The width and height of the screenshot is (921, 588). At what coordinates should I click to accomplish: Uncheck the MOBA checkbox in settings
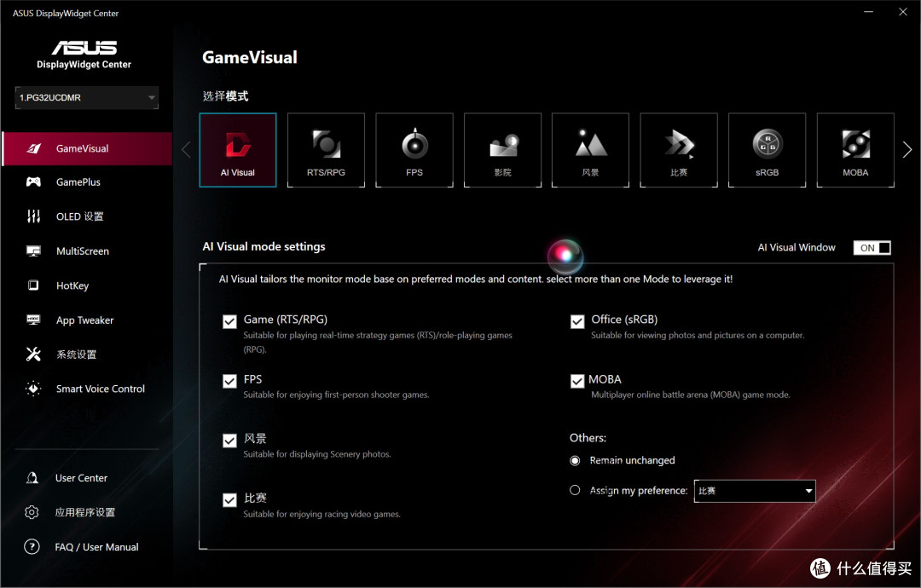[x=577, y=382]
